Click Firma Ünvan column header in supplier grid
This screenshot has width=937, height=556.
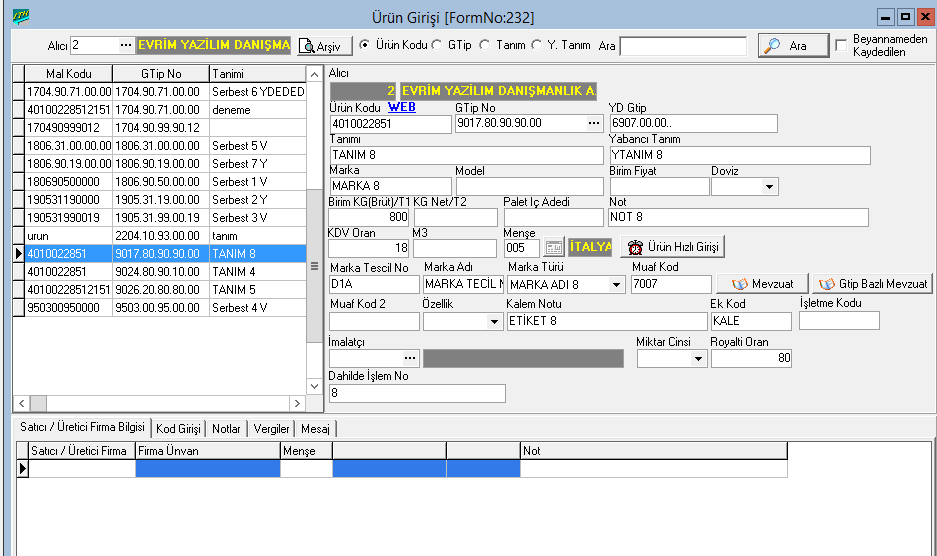(x=208, y=451)
